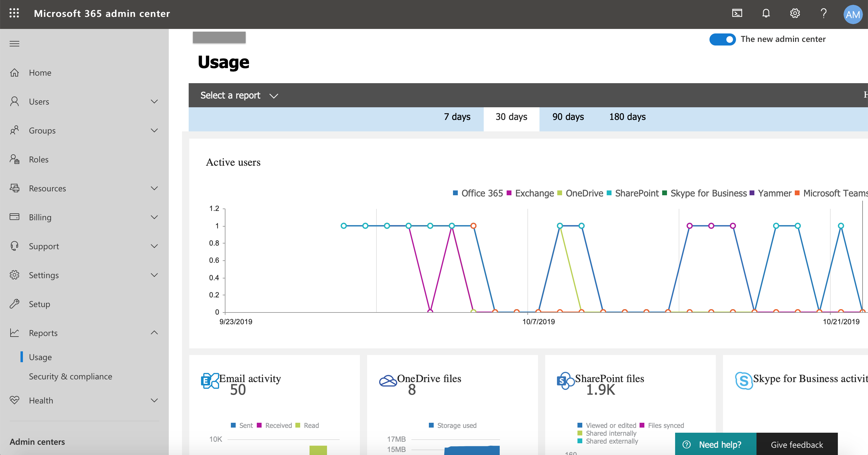Expand the Support chevron
The image size is (868, 455).
(154, 246)
